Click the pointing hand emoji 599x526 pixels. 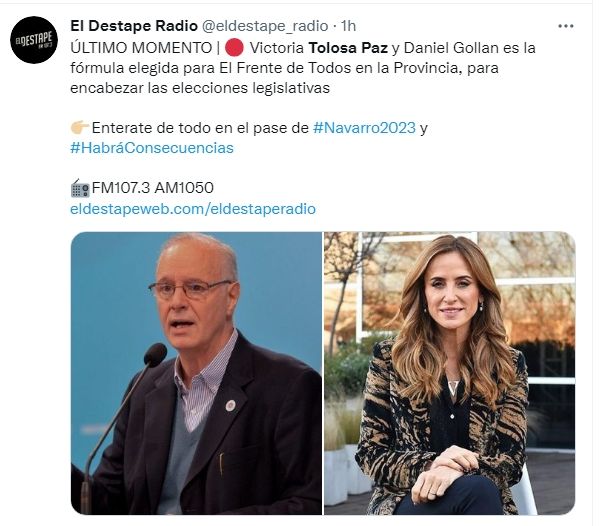point(80,127)
